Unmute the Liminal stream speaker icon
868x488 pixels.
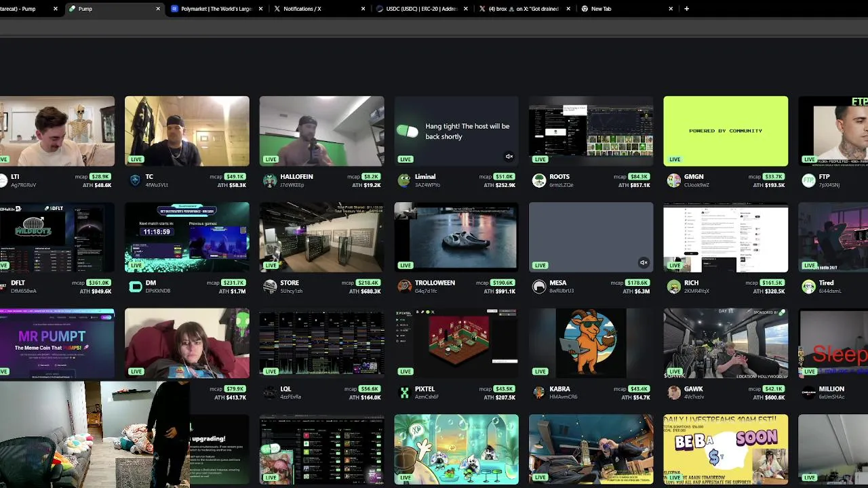(509, 157)
